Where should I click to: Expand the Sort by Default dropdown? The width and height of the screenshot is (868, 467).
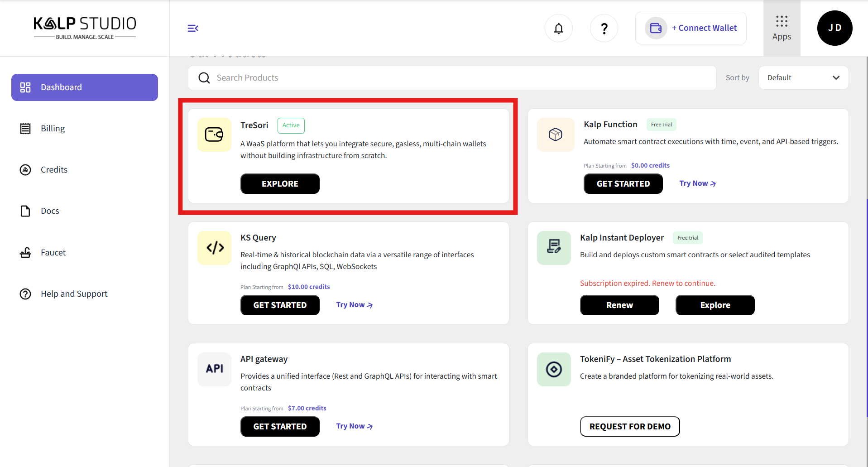tap(803, 78)
